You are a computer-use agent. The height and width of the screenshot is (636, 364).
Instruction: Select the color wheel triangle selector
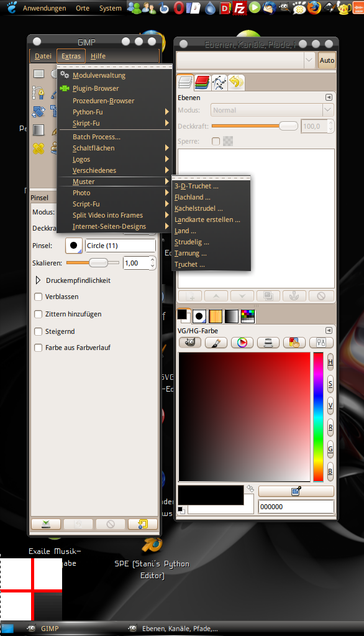(x=242, y=343)
